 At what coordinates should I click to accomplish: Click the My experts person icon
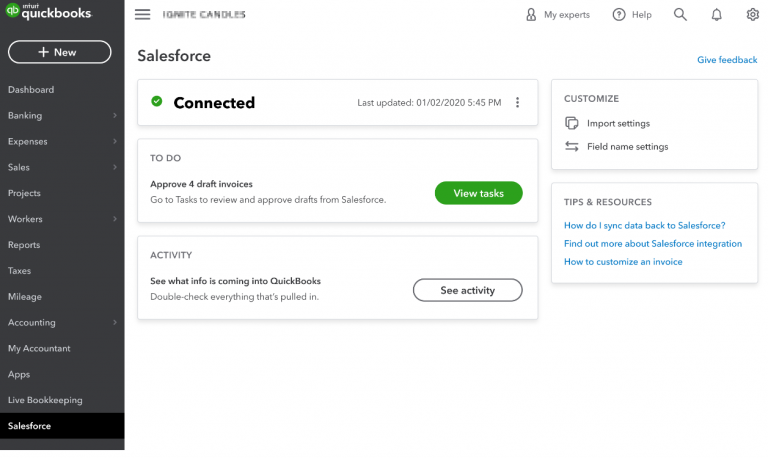pos(531,15)
